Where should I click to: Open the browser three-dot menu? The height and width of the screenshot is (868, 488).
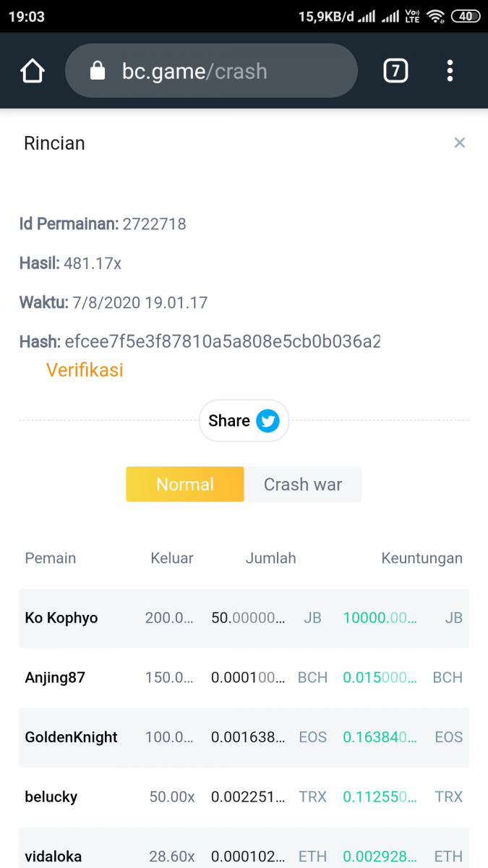(450, 71)
